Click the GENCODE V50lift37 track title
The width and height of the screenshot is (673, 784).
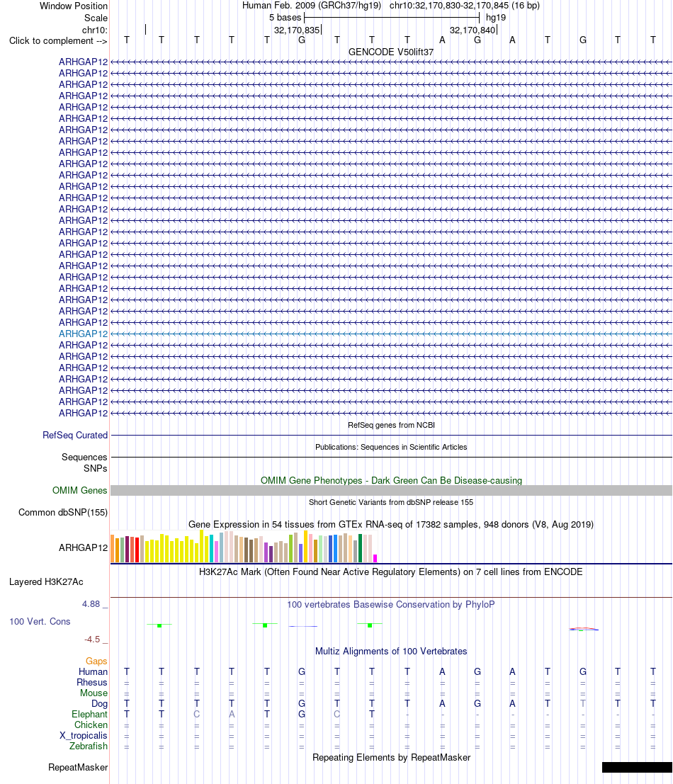[x=391, y=52]
